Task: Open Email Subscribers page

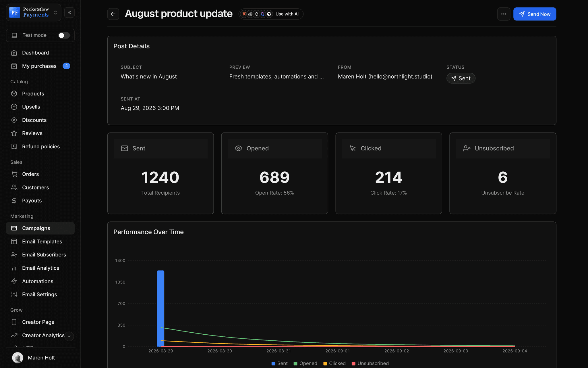Action: 40,255
